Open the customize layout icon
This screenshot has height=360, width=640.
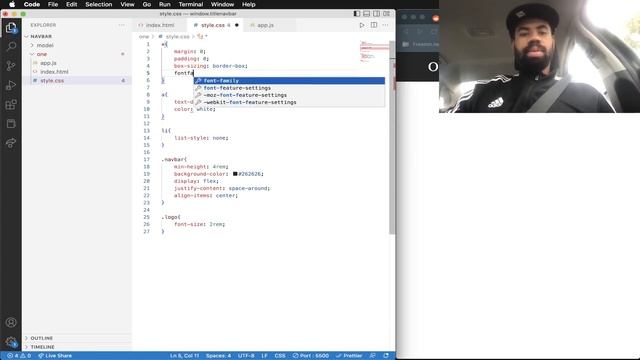coord(386,13)
